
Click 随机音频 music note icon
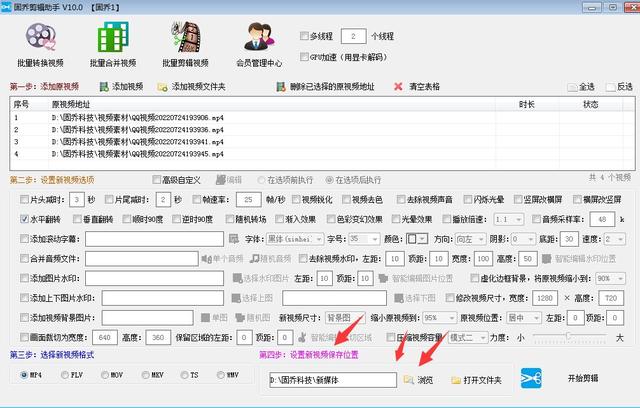point(254,259)
